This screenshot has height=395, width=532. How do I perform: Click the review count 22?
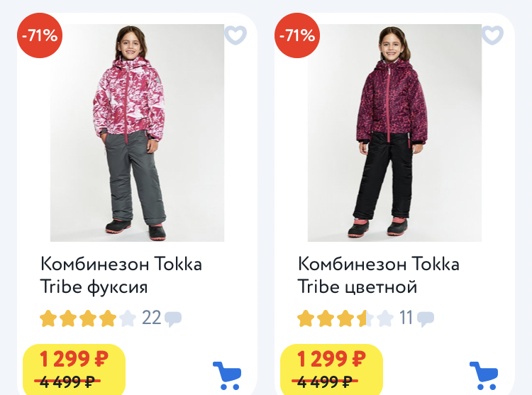click(152, 318)
